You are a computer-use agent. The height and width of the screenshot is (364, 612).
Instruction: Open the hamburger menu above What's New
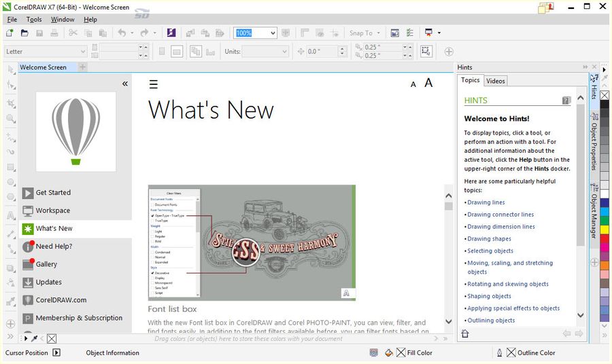coord(154,84)
